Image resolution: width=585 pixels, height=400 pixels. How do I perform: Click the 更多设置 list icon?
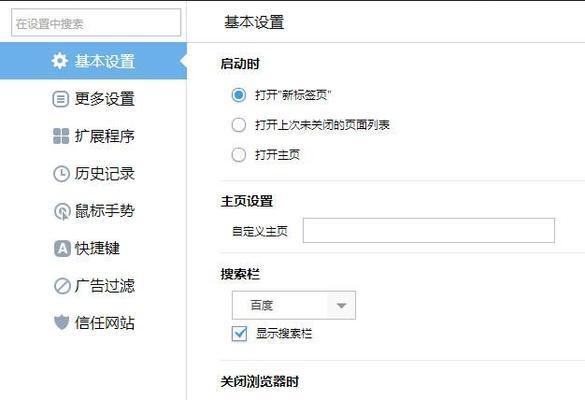click(x=60, y=99)
